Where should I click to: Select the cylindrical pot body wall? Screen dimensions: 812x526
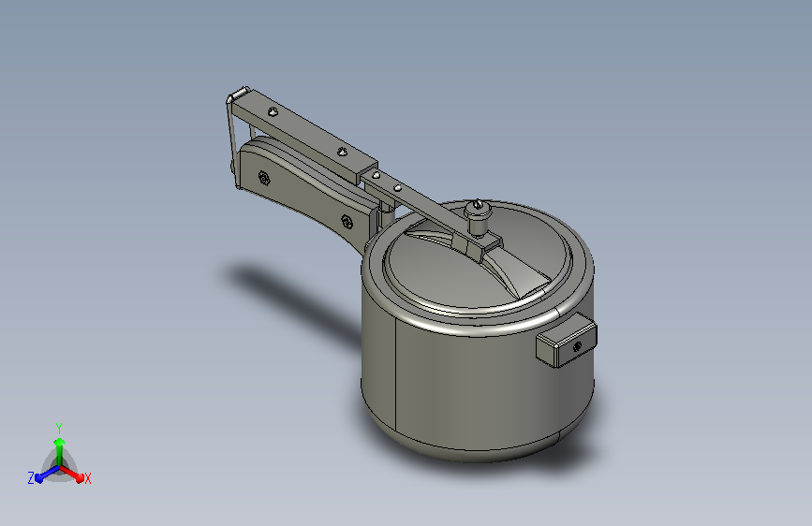coord(477,383)
